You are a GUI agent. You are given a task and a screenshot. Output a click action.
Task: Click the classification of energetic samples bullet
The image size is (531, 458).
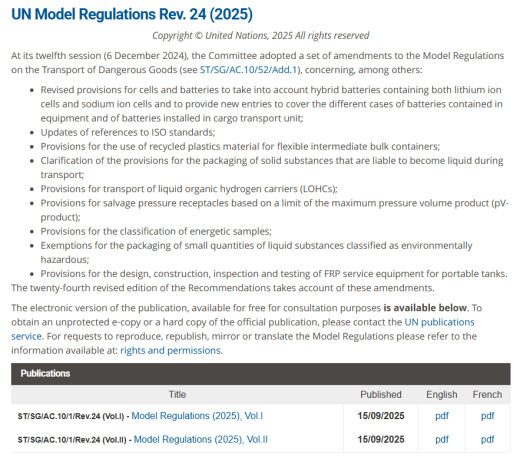coord(156,231)
